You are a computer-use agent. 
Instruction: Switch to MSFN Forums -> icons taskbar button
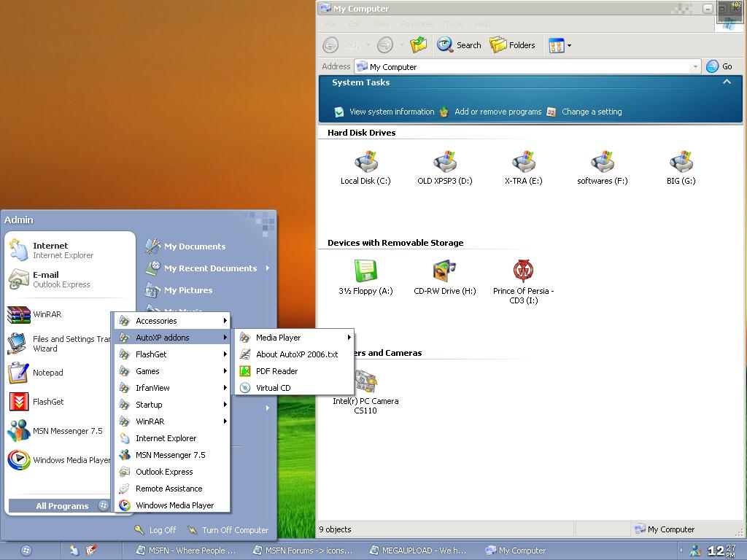coord(303,551)
